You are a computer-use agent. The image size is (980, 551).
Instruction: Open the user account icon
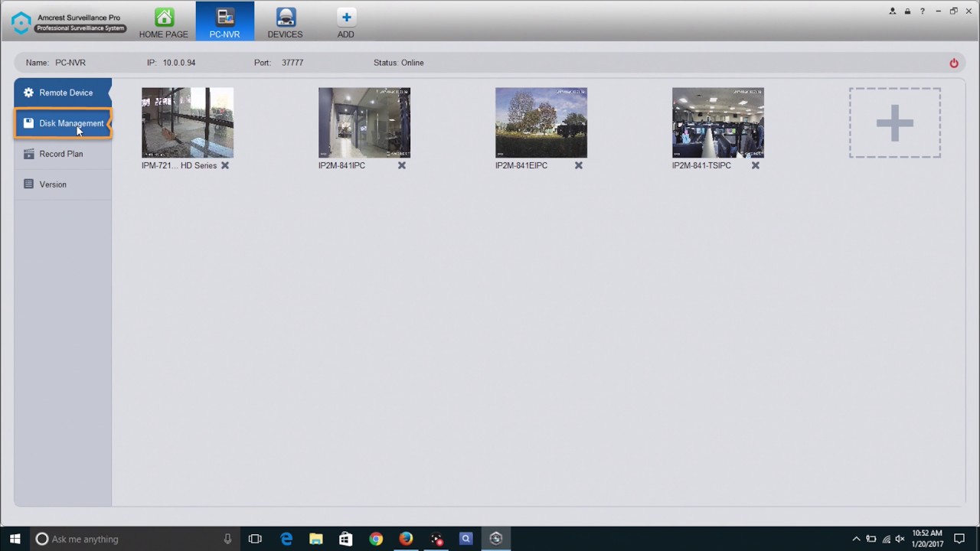pyautogui.click(x=892, y=11)
